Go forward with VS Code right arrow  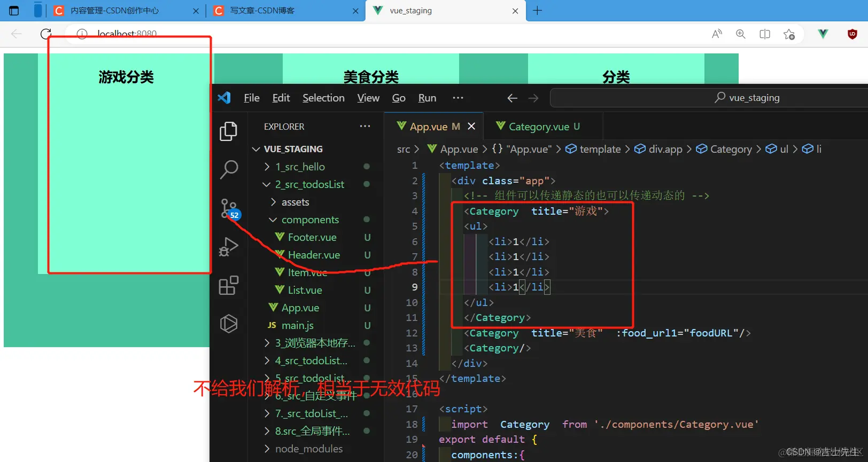(533, 98)
